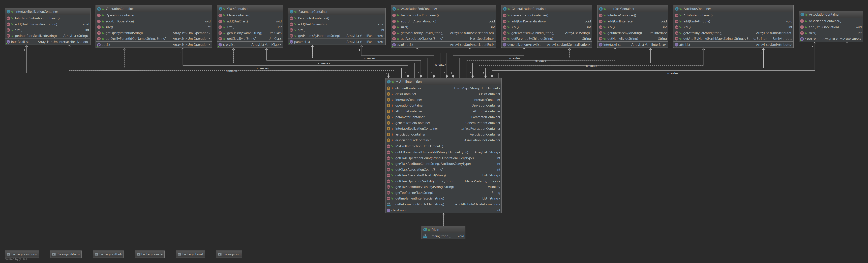This screenshot has width=868, height=263.
Task: Select the Package oracle node
Action: tap(150, 254)
